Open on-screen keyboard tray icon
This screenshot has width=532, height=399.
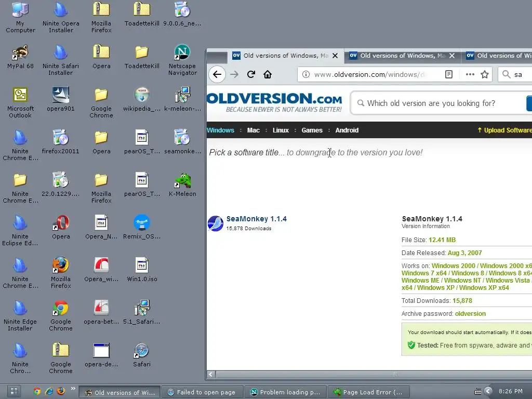pos(477,392)
